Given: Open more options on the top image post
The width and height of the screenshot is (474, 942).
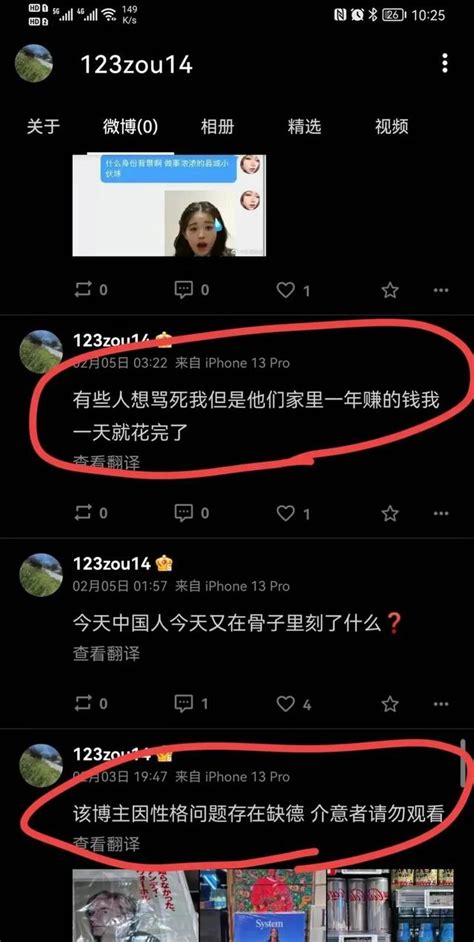Looking at the screenshot, I should pos(441,291).
